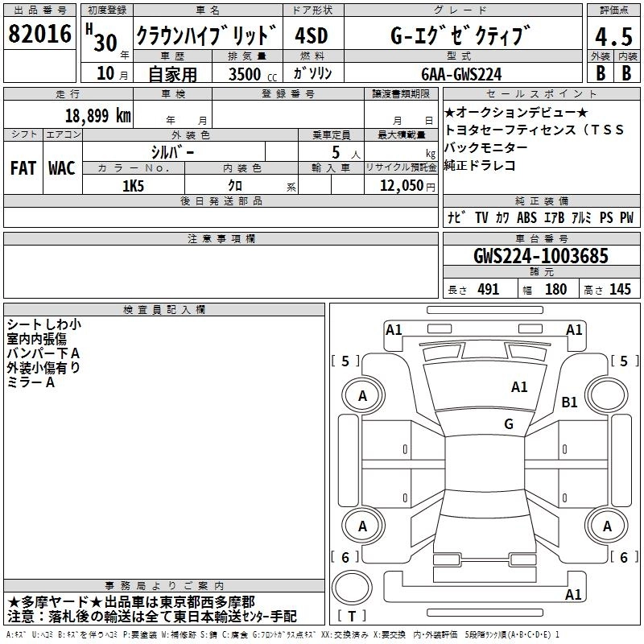This screenshot has height=644, width=644.
Task: Select the recycle deposit 12,050円
Action: coord(407,186)
